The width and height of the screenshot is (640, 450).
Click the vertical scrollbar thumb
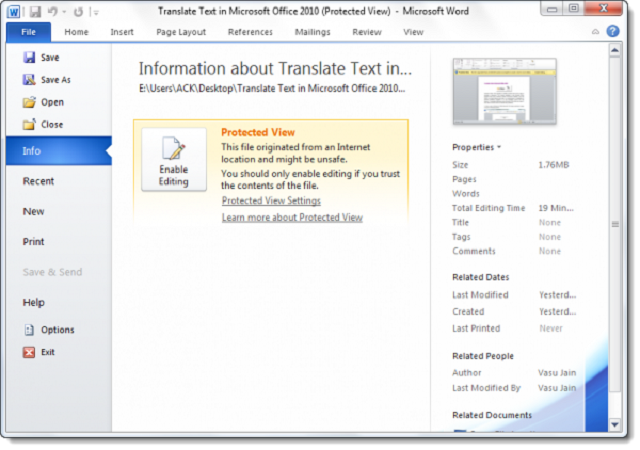(x=615, y=224)
